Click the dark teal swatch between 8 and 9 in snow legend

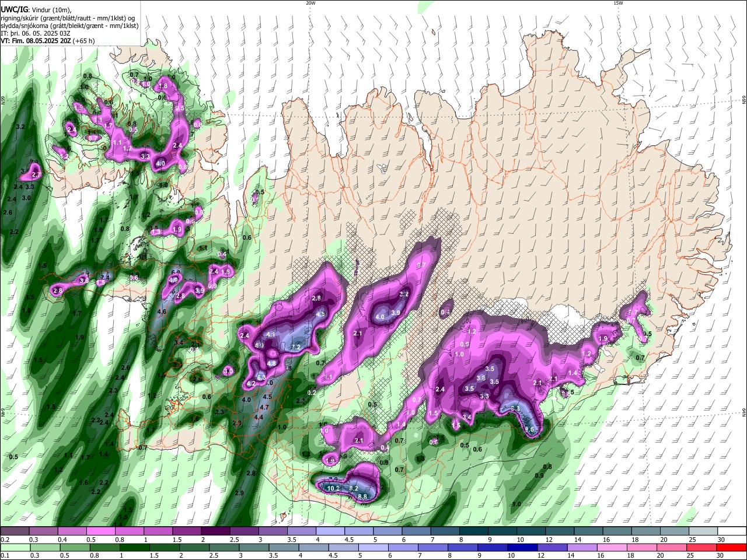pyautogui.click(x=473, y=531)
